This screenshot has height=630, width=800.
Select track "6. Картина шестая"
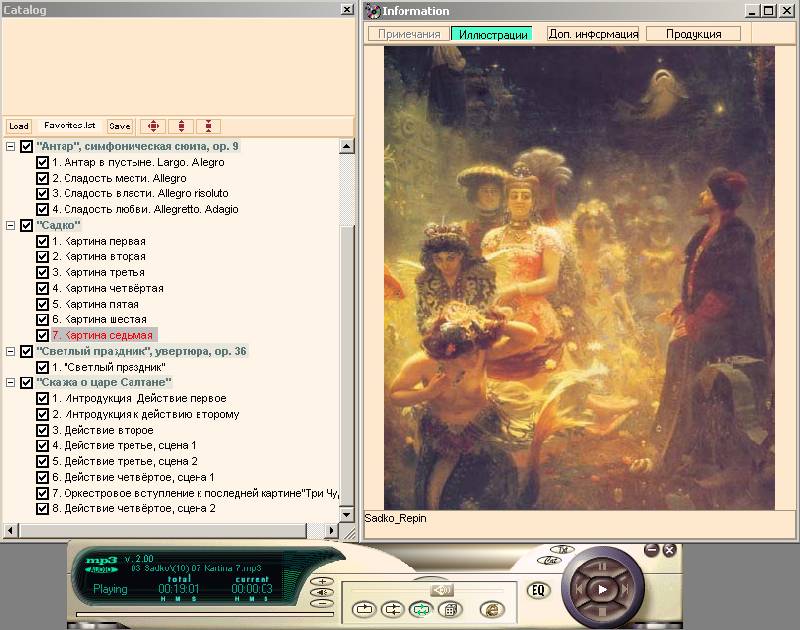tap(99, 319)
